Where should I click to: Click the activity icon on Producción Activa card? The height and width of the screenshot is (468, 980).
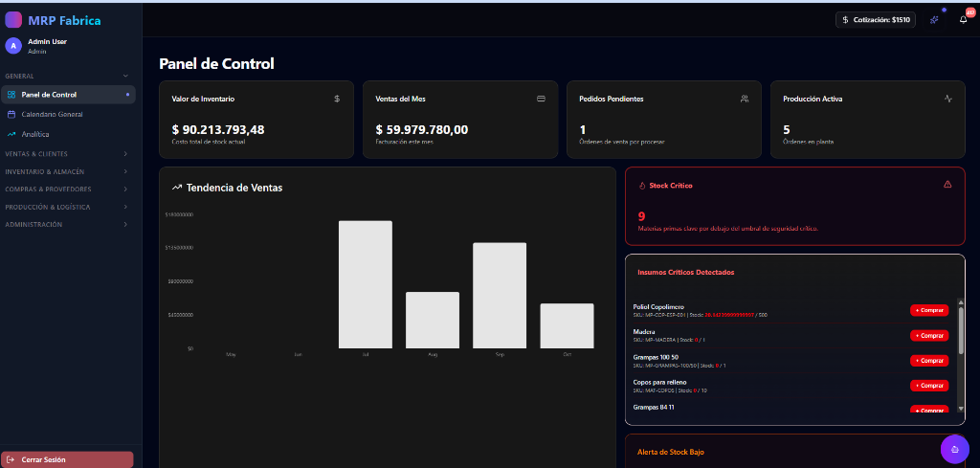coord(948,99)
